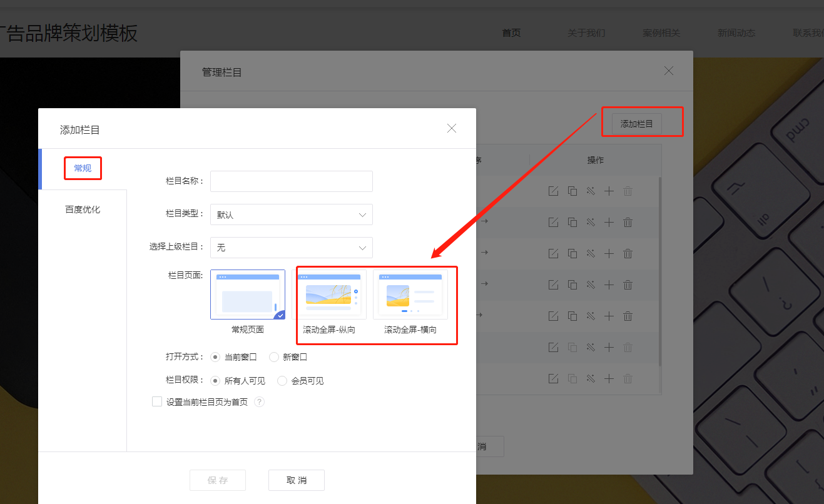Click the 管理栏目 table vertical scrollbar
Image resolution: width=824 pixels, height=504 pixels.
tap(659, 271)
